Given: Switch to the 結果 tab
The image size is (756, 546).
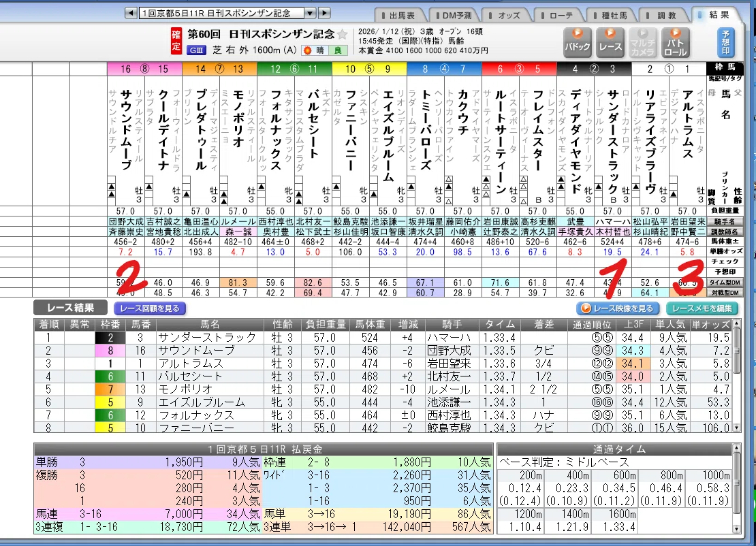Looking at the screenshot, I should click(719, 15).
